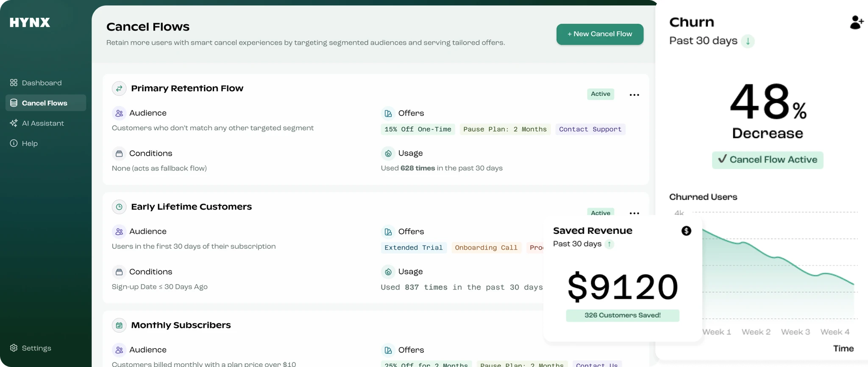
Task: Click Usage icon in Early Lifetime Customers
Action: pos(388,272)
